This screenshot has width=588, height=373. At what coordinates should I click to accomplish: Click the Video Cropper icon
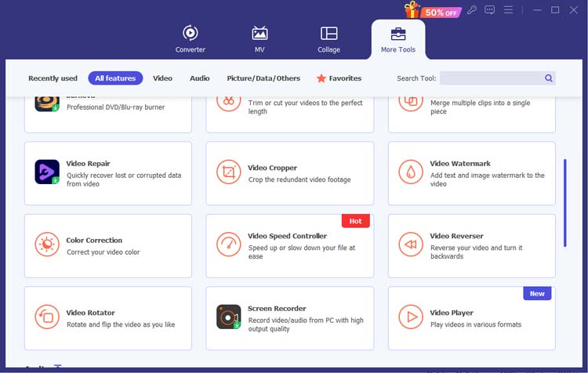229,172
